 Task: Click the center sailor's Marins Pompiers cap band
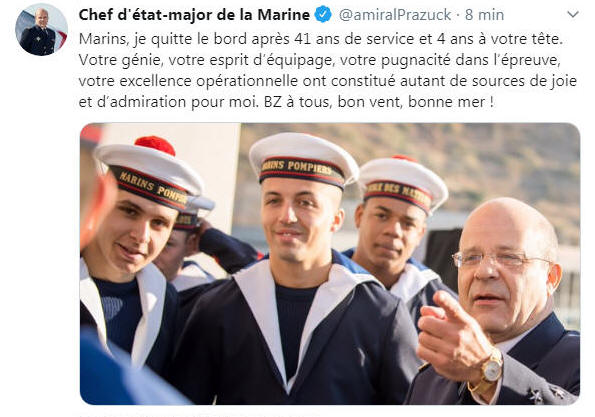pyautogui.click(x=302, y=171)
